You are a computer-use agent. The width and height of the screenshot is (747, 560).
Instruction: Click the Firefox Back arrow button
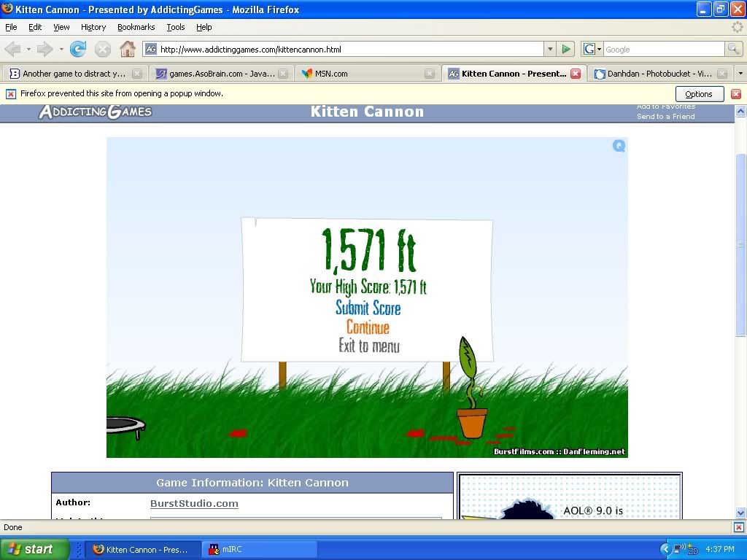[x=13, y=49]
